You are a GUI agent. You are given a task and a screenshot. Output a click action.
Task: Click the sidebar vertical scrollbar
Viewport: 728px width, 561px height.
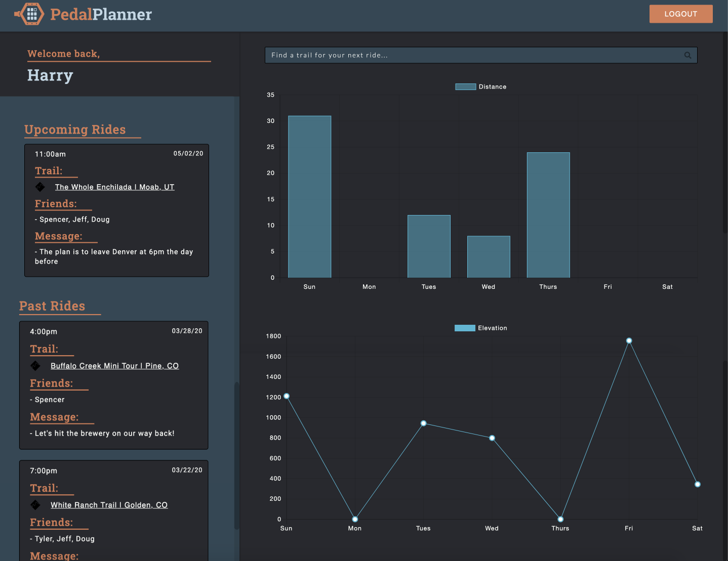[x=236, y=455]
